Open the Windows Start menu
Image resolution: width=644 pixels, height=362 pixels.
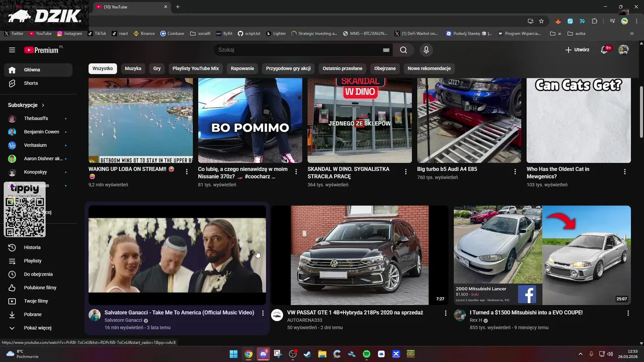233,354
